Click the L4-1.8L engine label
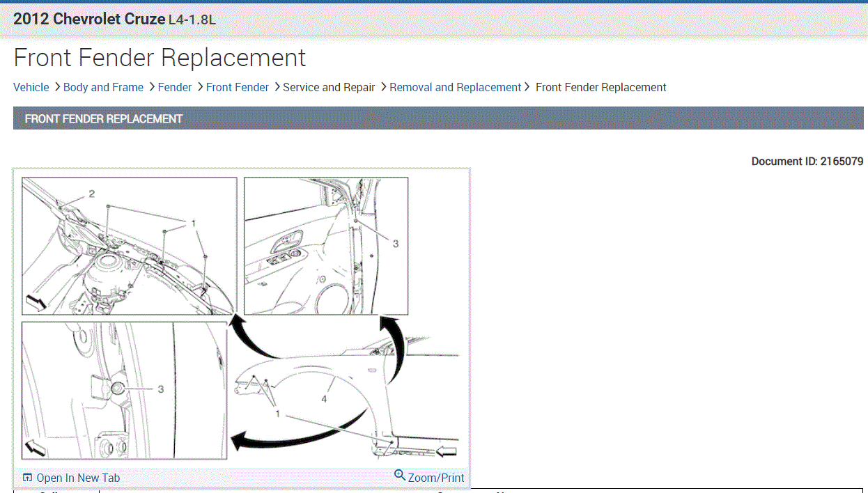868x493 pixels. [x=192, y=20]
